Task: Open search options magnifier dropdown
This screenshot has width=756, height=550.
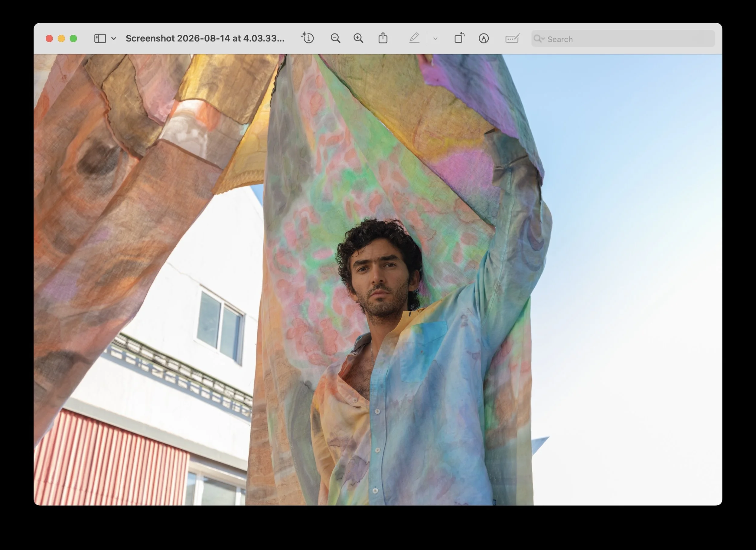Action: pos(539,39)
